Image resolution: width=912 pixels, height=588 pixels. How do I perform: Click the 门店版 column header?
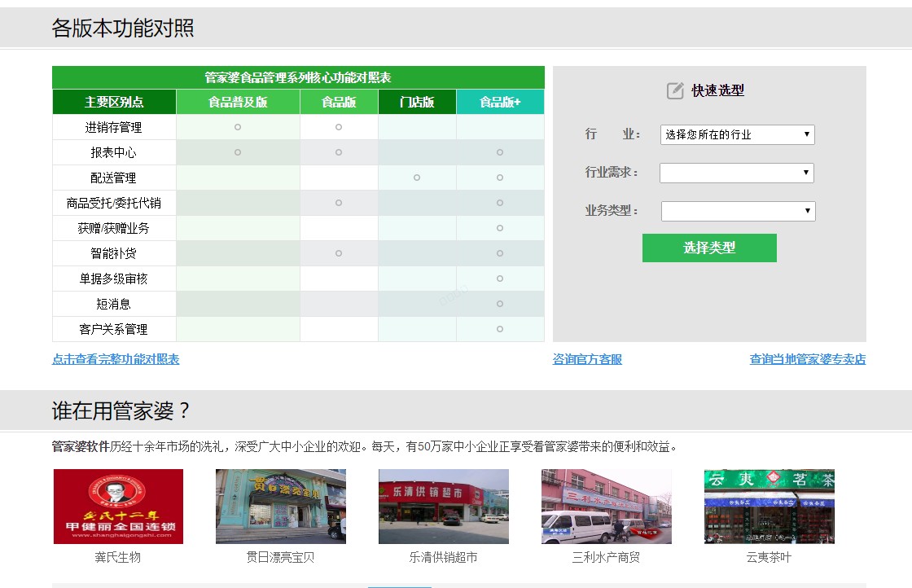pyautogui.click(x=417, y=102)
